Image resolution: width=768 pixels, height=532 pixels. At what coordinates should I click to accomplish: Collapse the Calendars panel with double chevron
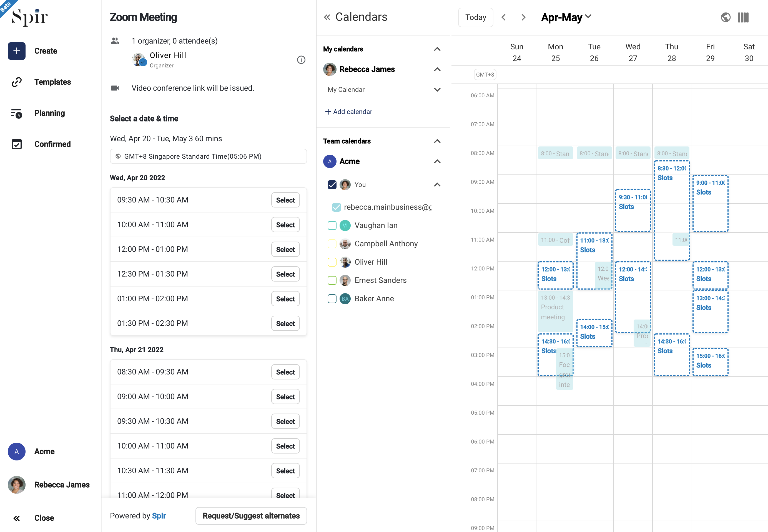click(x=327, y=17)
